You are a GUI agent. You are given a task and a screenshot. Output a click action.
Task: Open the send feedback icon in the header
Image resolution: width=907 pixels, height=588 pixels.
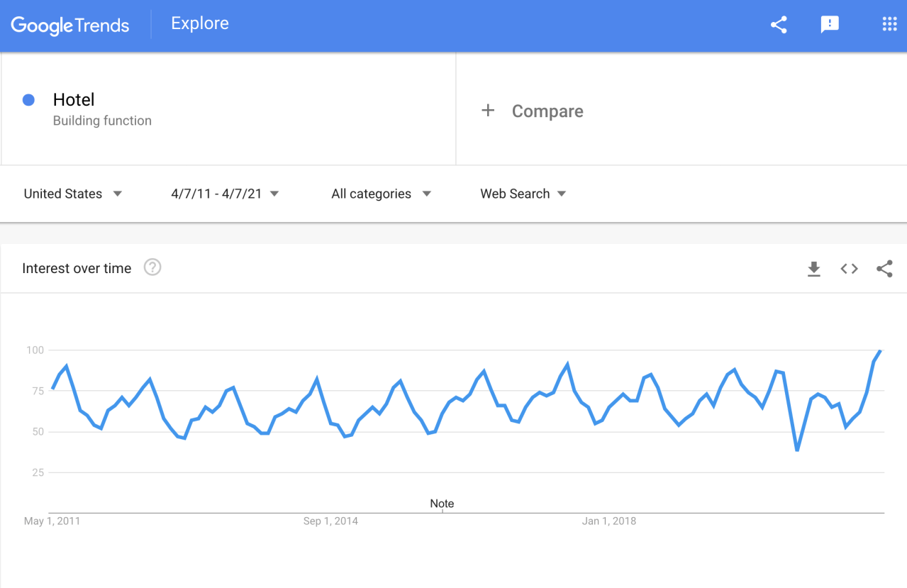tap(829, 24)
